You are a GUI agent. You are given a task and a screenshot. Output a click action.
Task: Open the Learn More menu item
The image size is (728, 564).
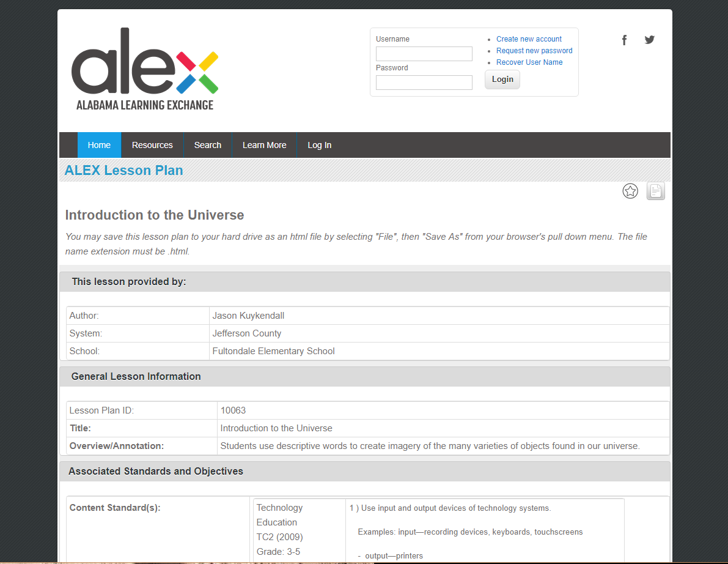coord(264,145)
